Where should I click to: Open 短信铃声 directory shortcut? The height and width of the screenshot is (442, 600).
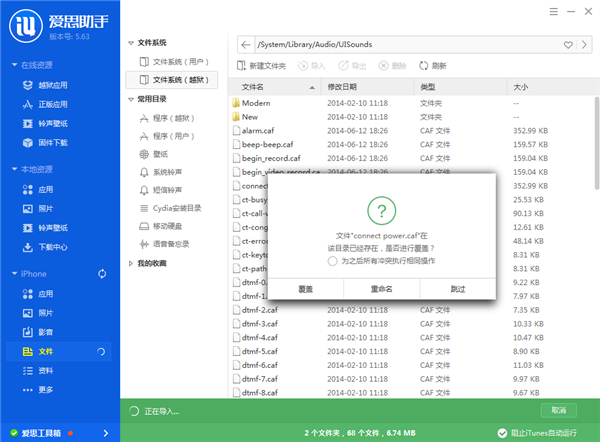click(x=160, y=190)
